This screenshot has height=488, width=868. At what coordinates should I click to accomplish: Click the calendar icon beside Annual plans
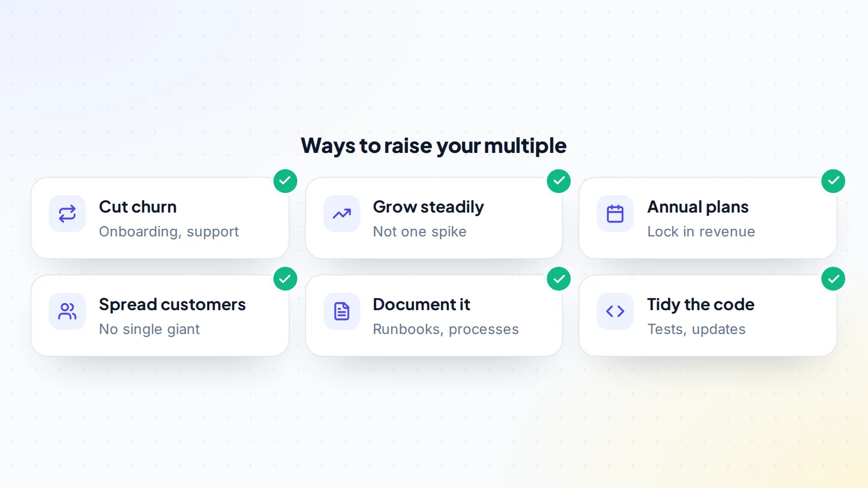(x=615, y=214)
